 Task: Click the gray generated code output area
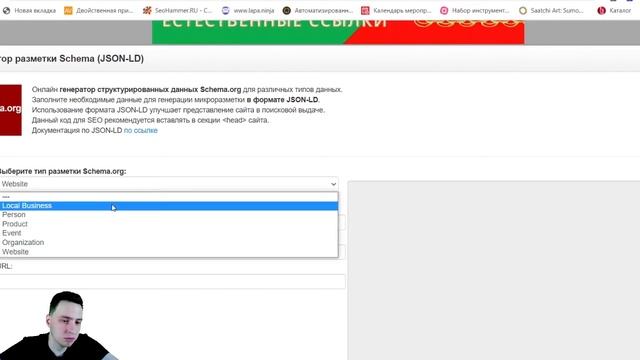[x=494, y=270]
